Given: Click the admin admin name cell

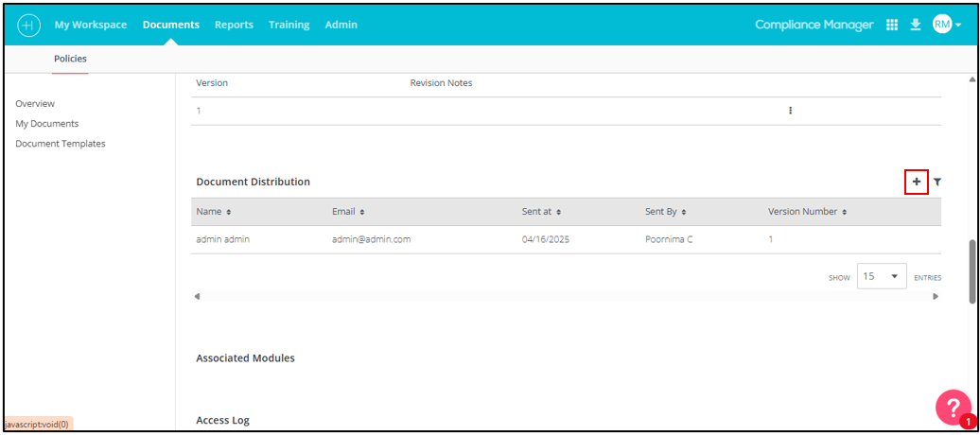Looking at the screenshot, I should pos(223,239).
